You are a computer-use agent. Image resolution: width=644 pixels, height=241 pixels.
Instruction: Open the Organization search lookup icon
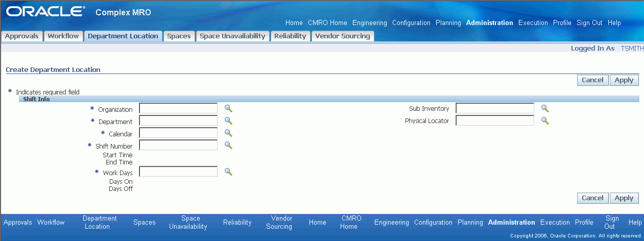coord(228,108)
